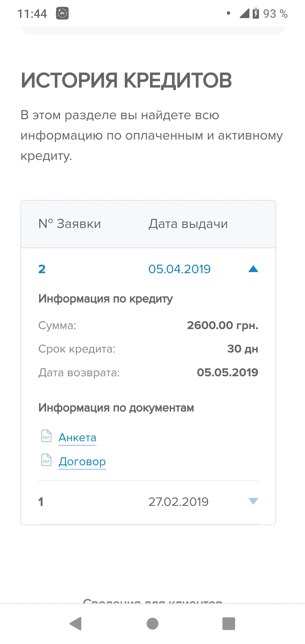The width and height of the screenshot is (305, 644).
Task: Open the Анкета document link
Action: click(77, 438)
